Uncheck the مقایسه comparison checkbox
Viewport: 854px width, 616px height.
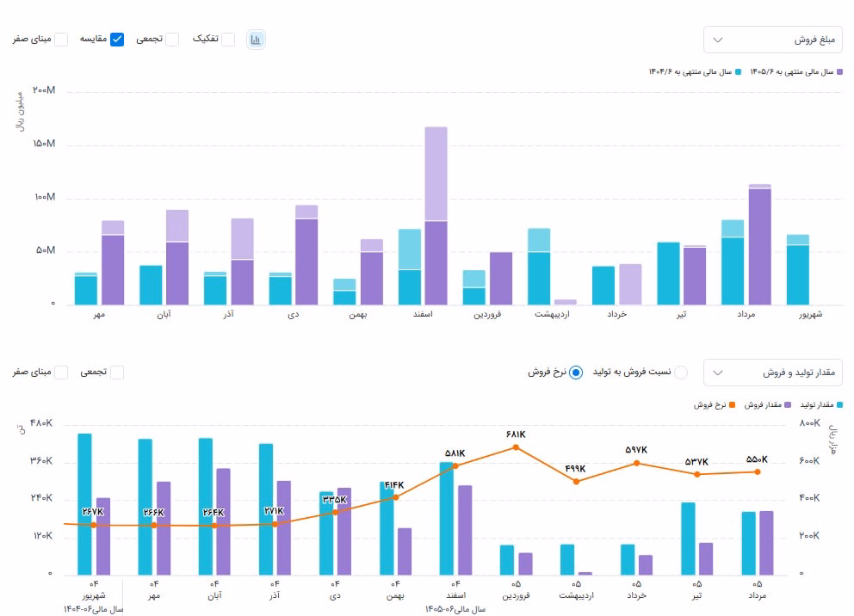116,40
